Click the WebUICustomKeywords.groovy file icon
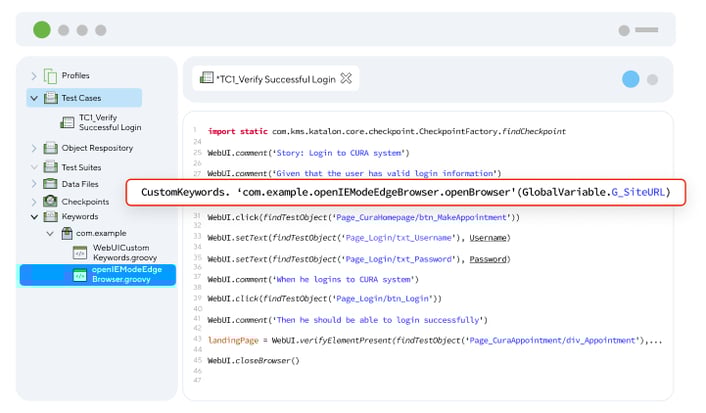The width and height of the screenshot is (706, 413). pyautogui.click(x=80, y=253)
